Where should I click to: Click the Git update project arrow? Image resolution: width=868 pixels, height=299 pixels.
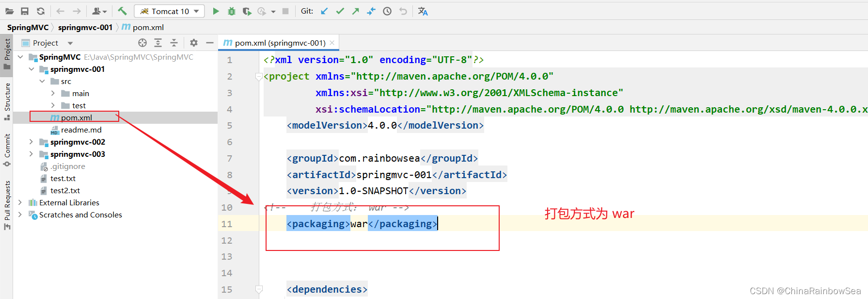point(324,11)
